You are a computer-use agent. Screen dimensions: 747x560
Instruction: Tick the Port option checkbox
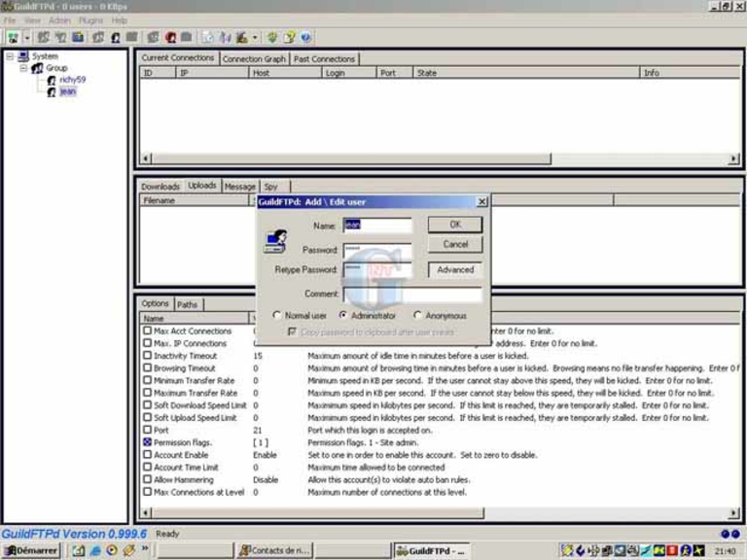(x=148, y=430)
